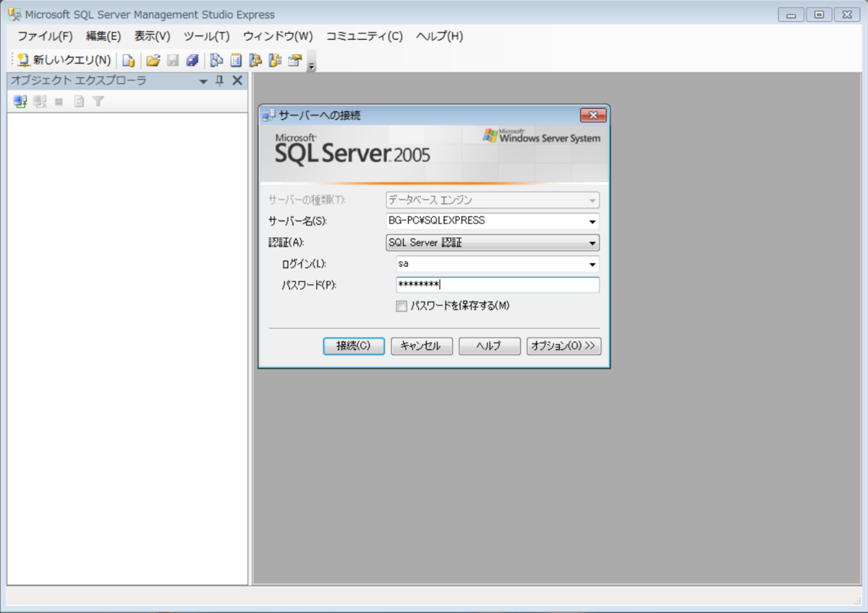Screen dimensions: 868x613
Task: Expand the ログイン dropdown arrow
Action: (592, 265)
